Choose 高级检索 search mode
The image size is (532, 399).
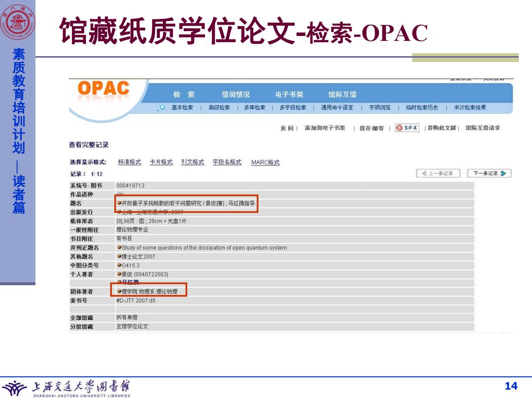[219, 107]
